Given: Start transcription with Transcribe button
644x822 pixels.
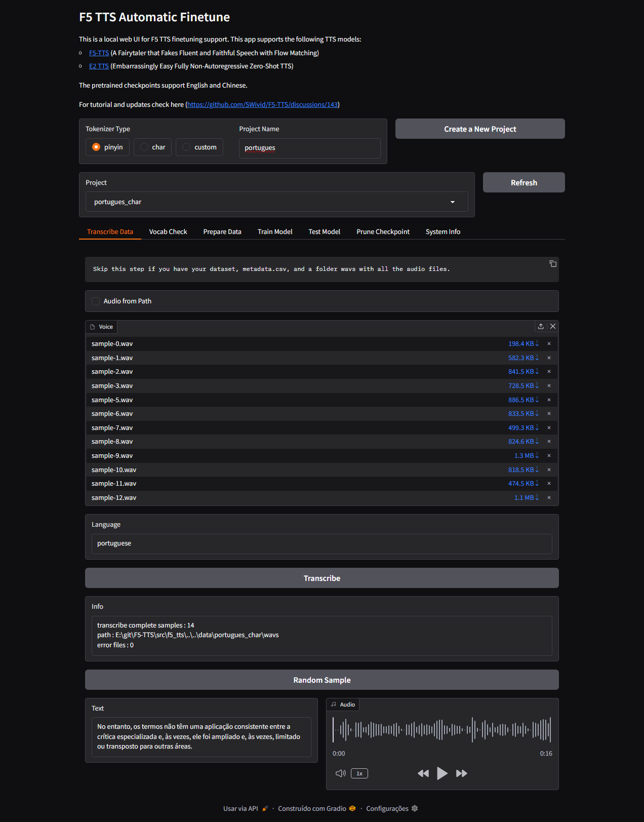Looking at the screenshot, I should pos(322,578).
